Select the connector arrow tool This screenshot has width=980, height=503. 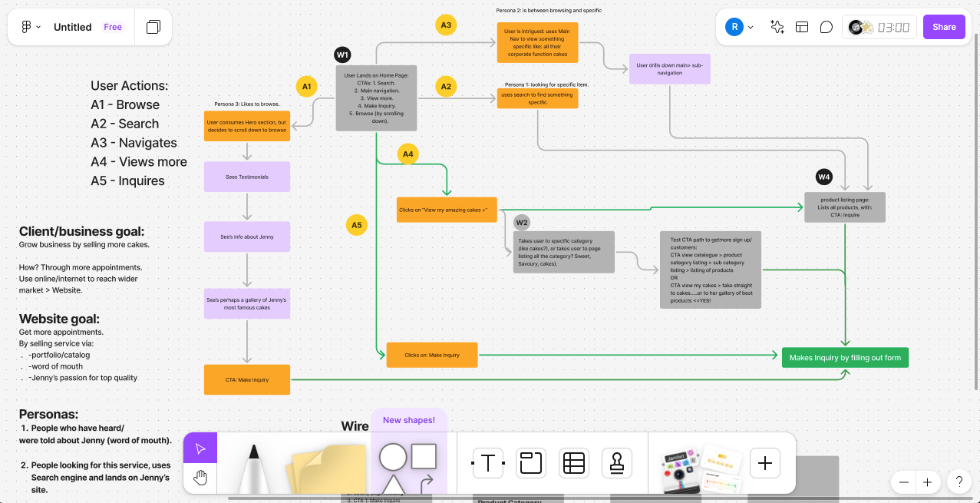pyautogui.click(x=427, y=485)
